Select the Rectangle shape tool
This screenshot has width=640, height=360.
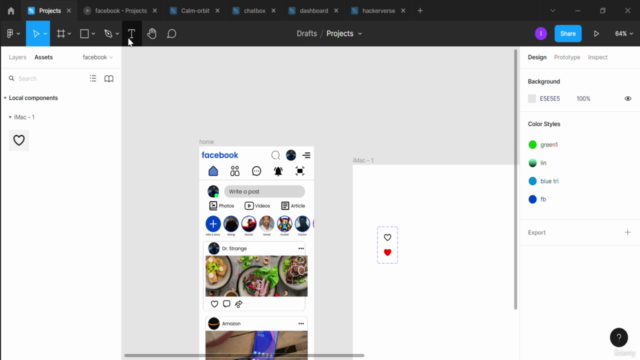pyautogui.click(x=84, y=33)
